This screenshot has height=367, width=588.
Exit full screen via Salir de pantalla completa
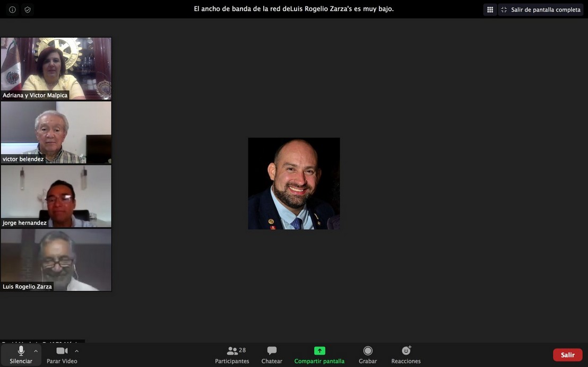tap(541, 10)
